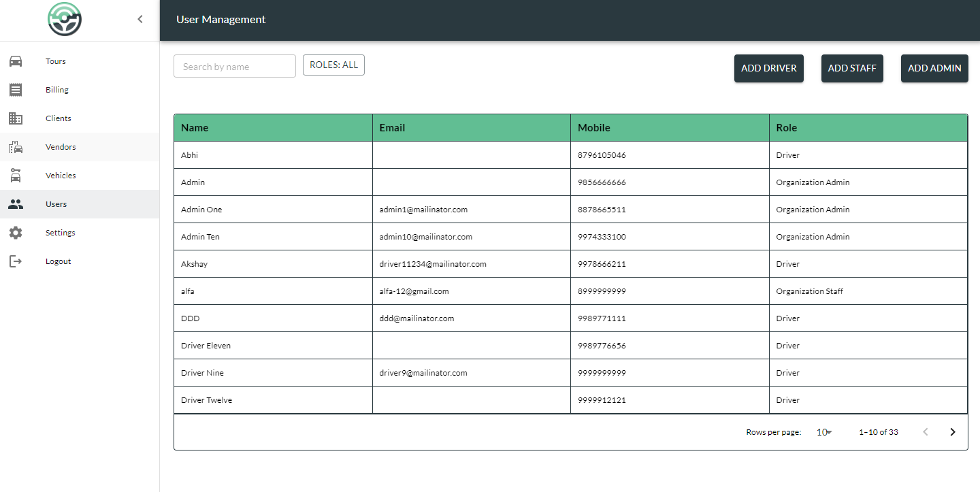Click the gear icon for Settings
The image size is (980, 492).
point(16,233)
